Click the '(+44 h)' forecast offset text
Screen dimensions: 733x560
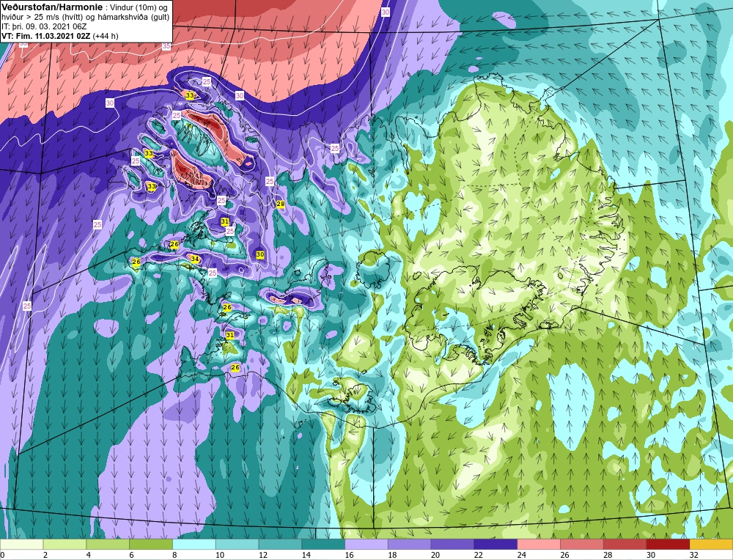point(106,36)
